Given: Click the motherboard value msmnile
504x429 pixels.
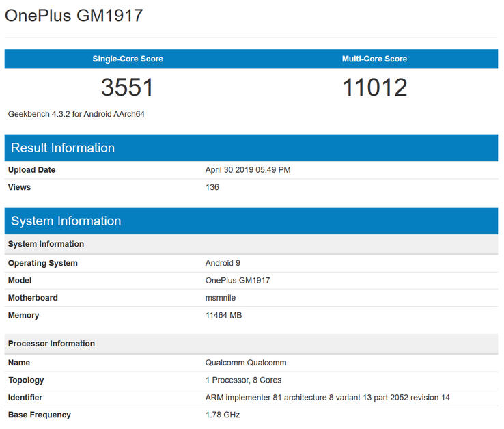Looking at the screenshot, I should pyautogui.click(x=221, y=298).
